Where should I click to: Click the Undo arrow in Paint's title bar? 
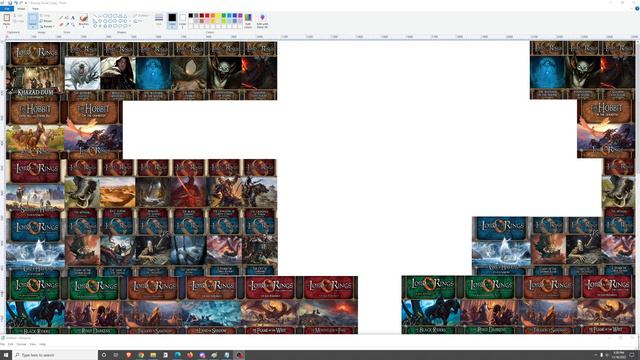pos(16,3)
